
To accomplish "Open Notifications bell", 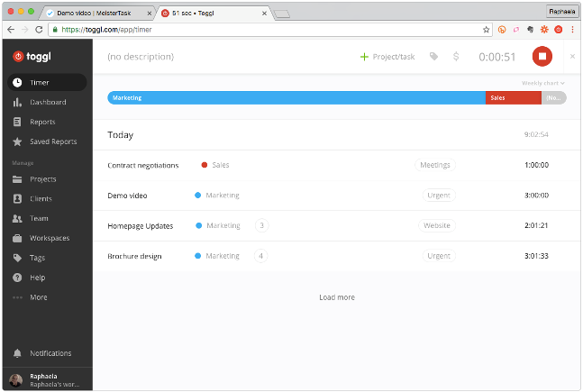I will click(x=50, y=353).
